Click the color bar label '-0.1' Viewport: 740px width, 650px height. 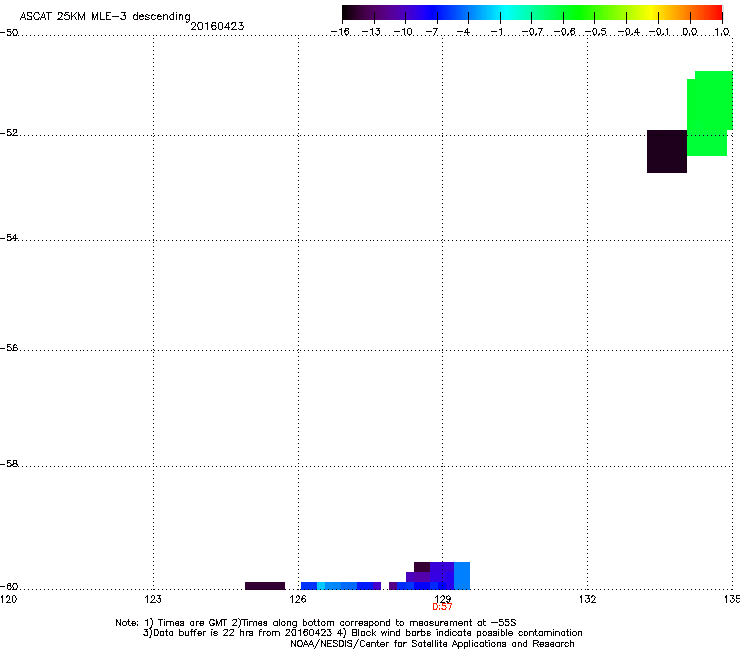660,32
